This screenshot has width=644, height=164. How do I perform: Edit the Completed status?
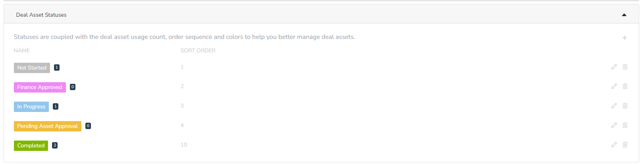click(x=614, y=145)
